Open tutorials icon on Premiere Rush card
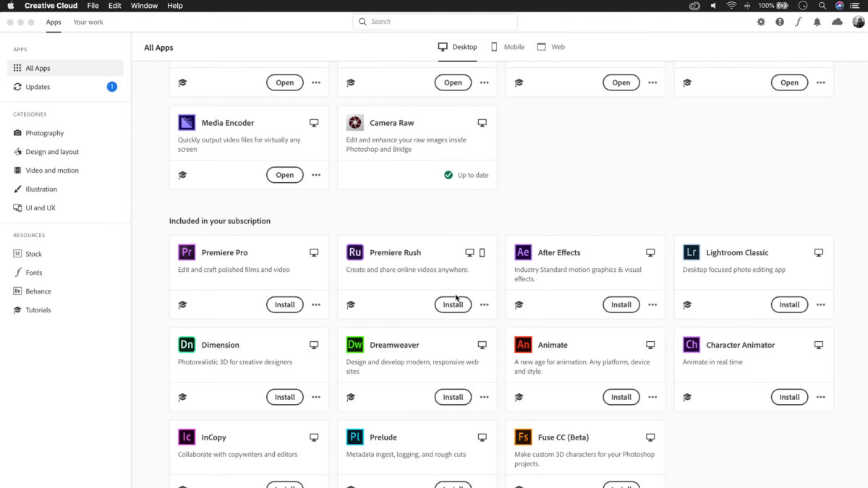The image size is (868, 488). (351, 305)
